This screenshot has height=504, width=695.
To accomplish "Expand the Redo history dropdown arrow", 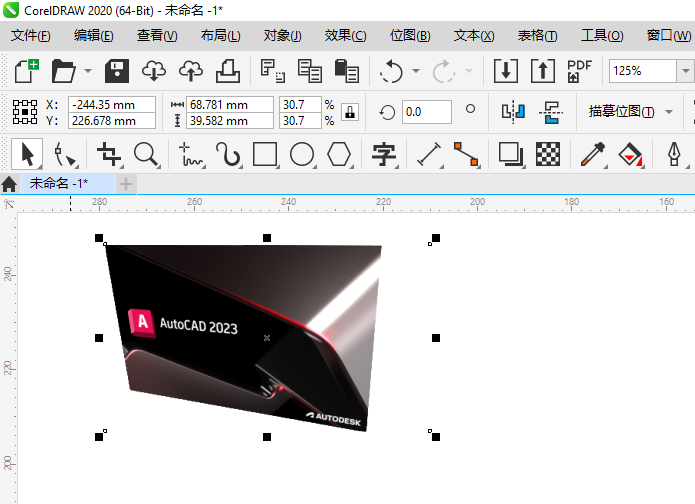I will tap(469, 71).
